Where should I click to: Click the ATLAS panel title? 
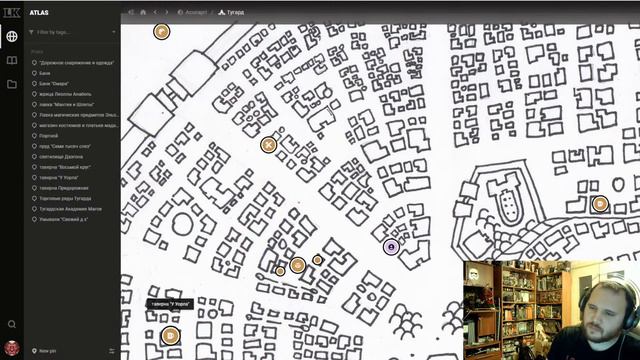[x=39, y=13]
